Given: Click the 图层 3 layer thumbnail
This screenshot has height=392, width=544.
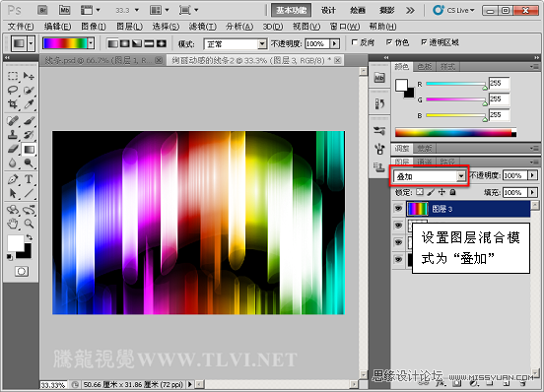Looking at the screenshot, I should (x=418, y=209).
